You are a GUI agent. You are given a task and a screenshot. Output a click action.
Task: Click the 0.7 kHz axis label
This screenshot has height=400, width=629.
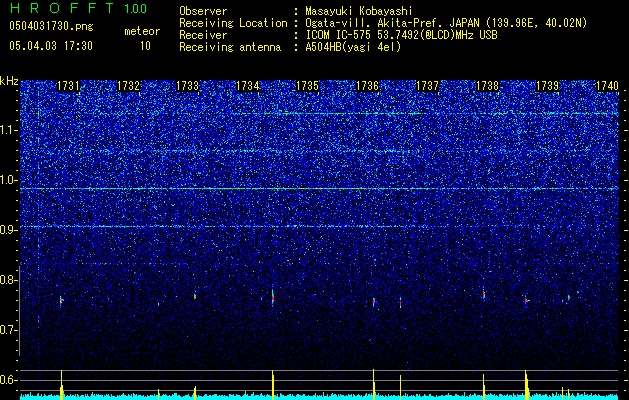pos(9,330)
